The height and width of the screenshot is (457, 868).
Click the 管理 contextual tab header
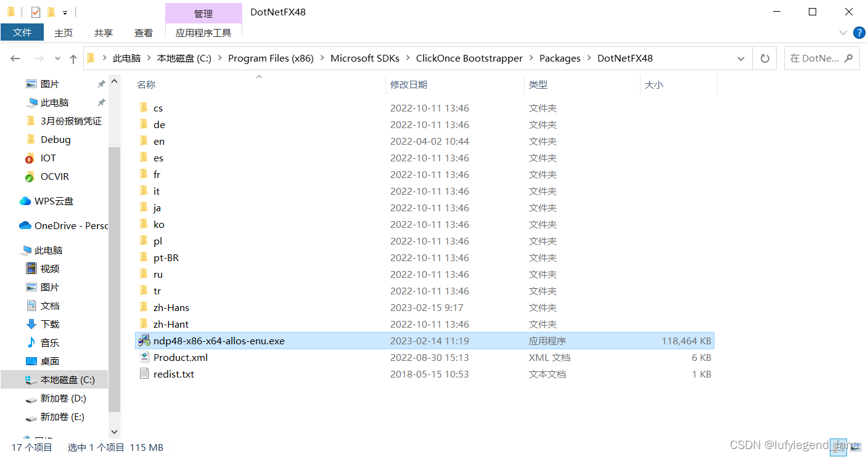(203, 14)
